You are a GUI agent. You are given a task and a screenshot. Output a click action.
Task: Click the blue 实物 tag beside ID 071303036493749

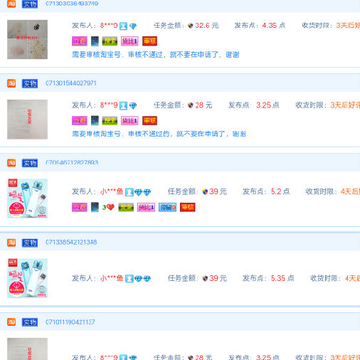[30, 4]
